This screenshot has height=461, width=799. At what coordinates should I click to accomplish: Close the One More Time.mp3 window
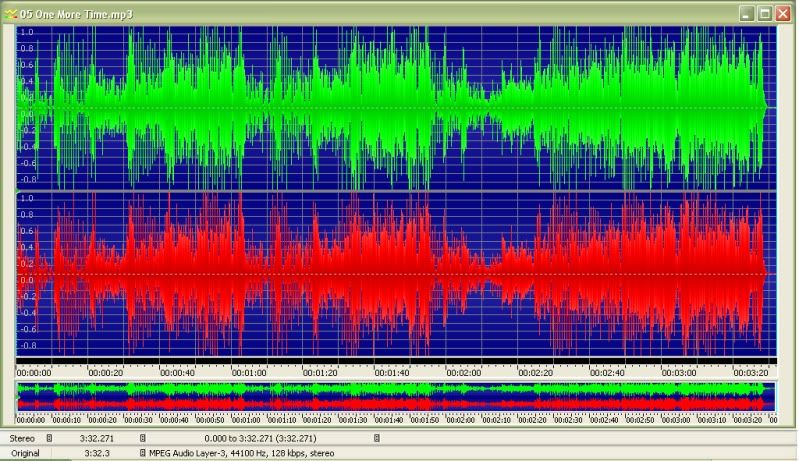click(783, 14)
